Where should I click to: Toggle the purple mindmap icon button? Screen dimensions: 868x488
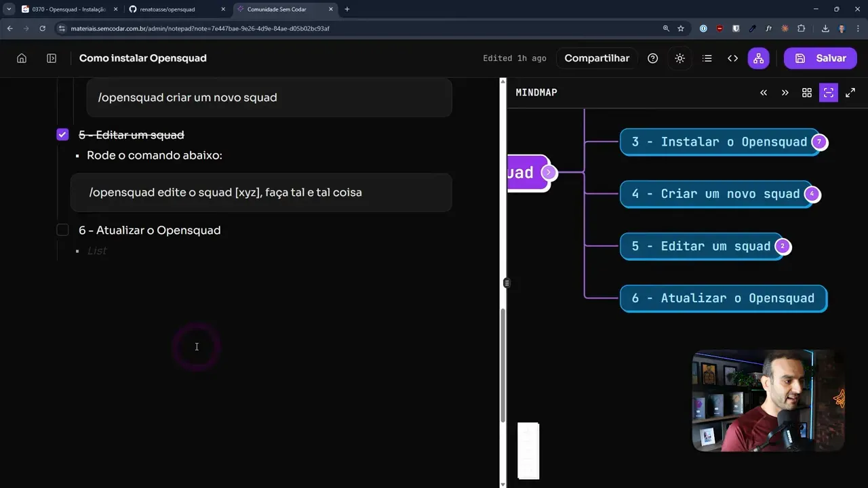click(x=758, y=58)
